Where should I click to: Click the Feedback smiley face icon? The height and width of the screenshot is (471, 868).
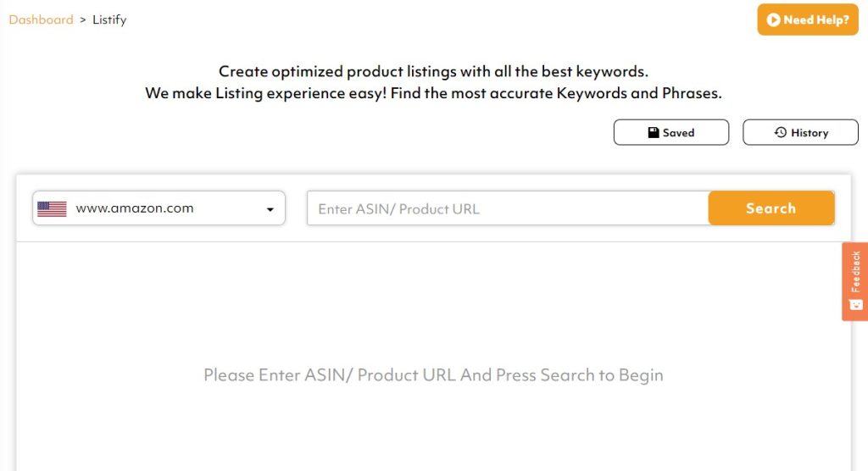[x=855, y=304]
